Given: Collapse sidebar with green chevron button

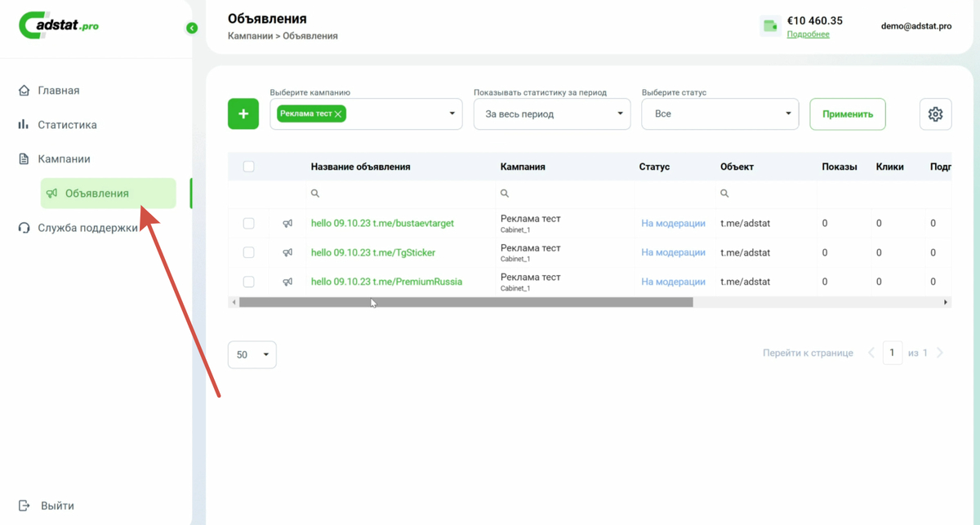Looking at the screenshot, I should pyautogui.click(x=192, y=28).
